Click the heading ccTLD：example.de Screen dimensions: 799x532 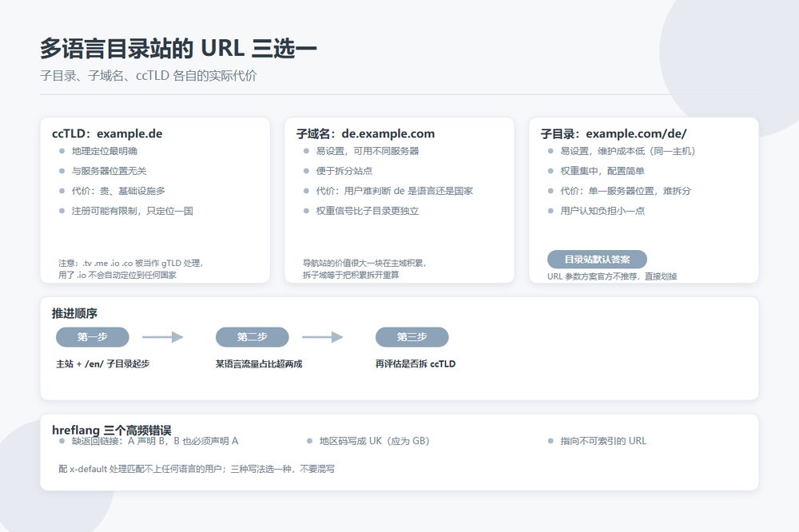(107, 133)
